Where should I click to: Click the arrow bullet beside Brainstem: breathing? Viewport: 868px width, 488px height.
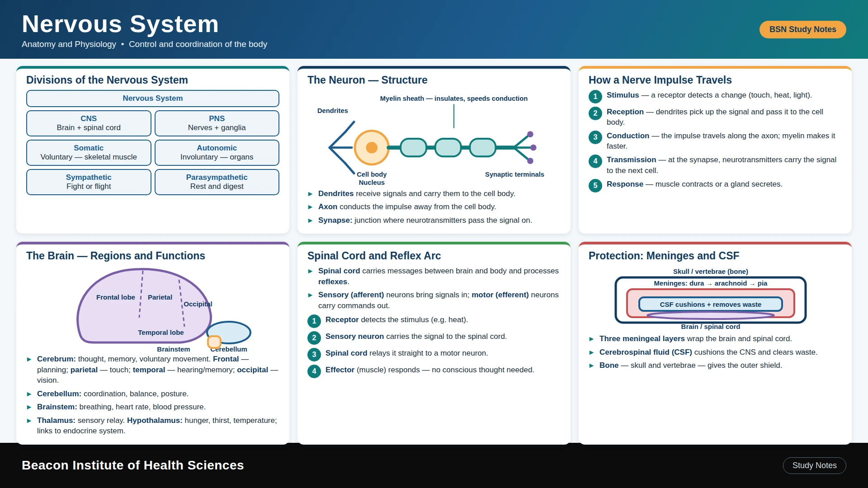29,407
